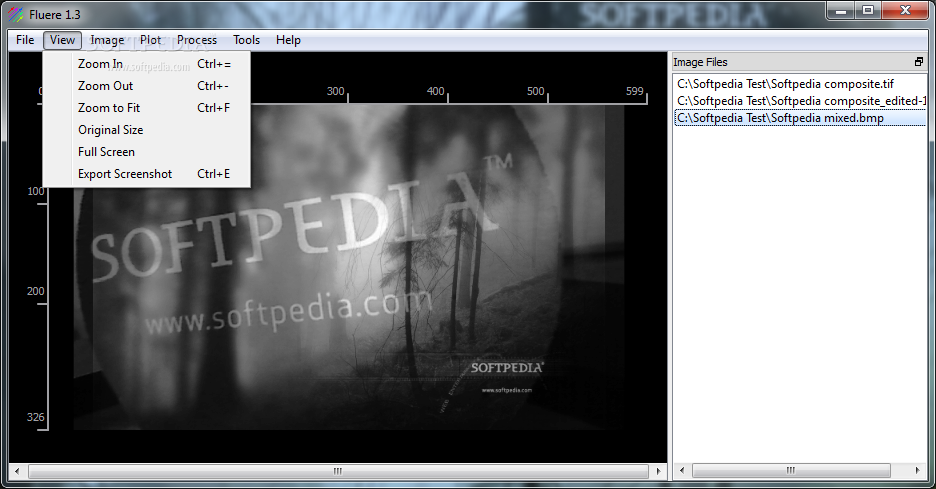936x489 pixels.
Task: Select Zoom to Fit option
Action: click(147, 108)
